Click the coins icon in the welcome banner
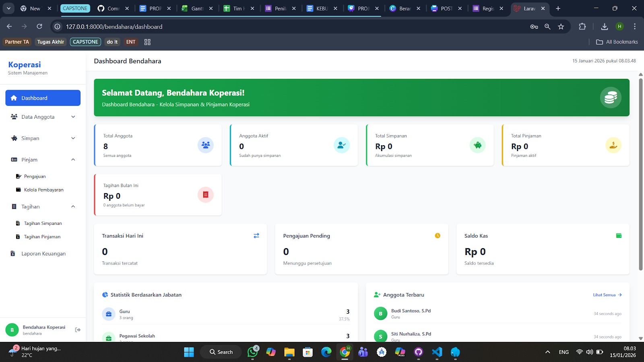The height and width of the screenshot is (362, 644). 611,98
